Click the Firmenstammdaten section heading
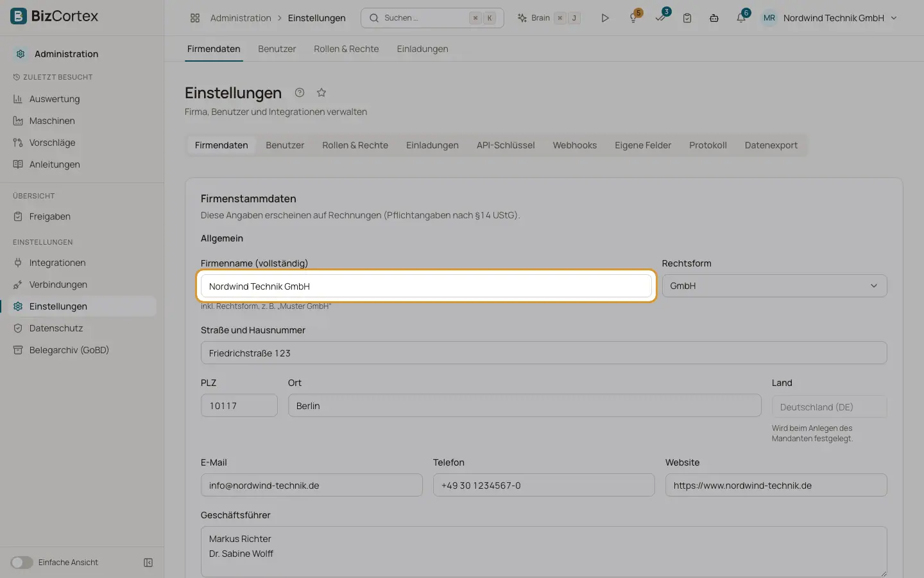 tap(248, 198)
